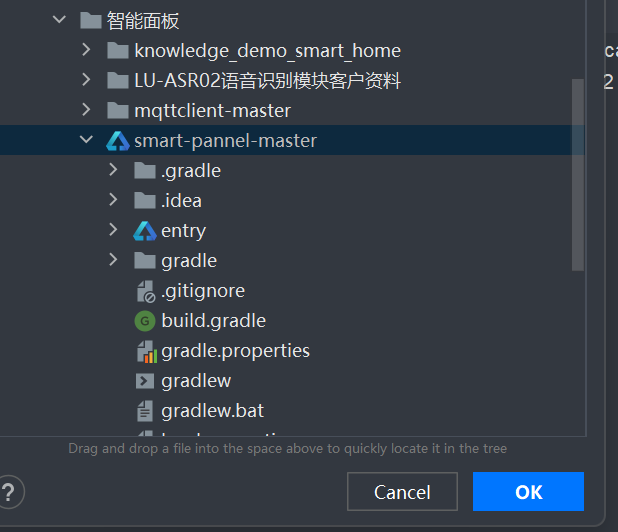
Task: Select the gradle folder item
Action: point(189,261)
